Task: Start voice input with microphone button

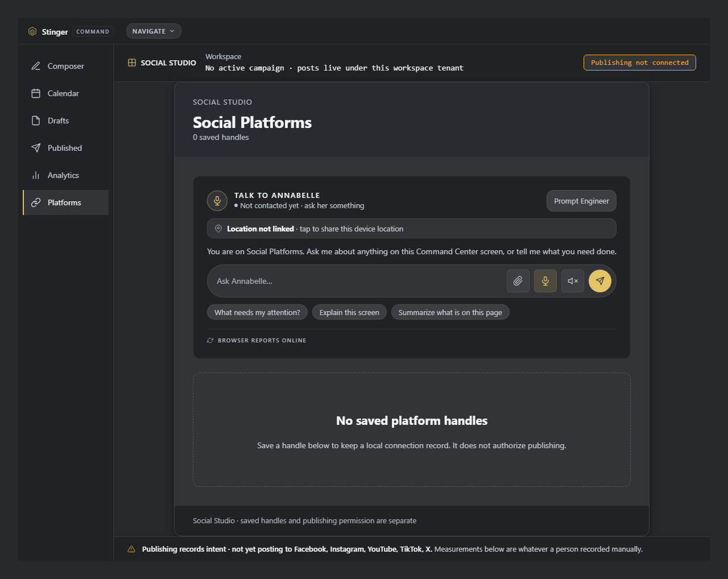Action: point(545,281)
